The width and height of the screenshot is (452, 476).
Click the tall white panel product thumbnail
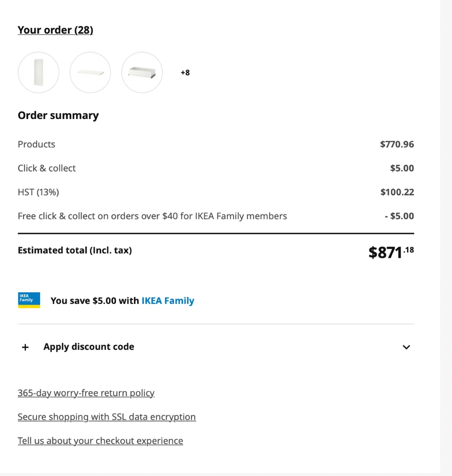38,72
